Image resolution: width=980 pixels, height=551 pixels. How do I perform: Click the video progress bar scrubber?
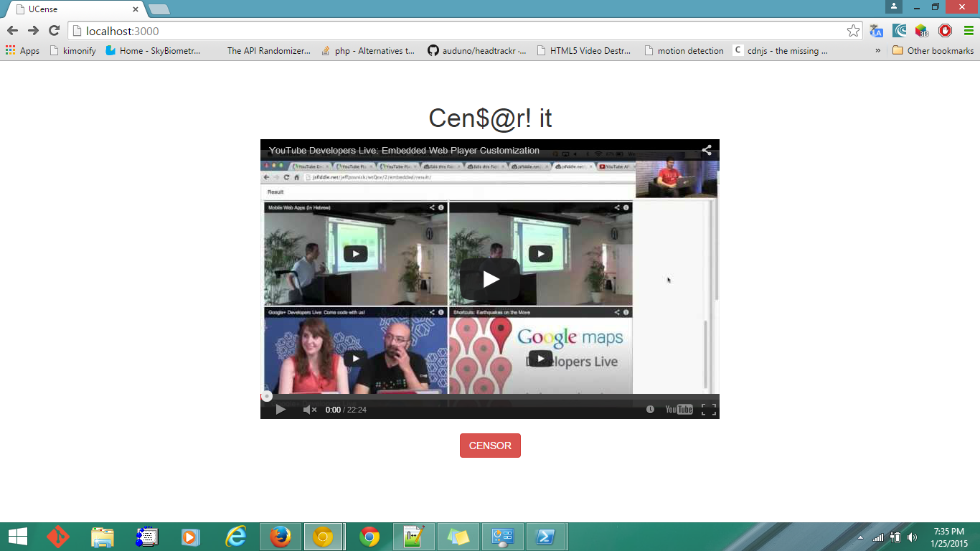[x=267, y=396]
